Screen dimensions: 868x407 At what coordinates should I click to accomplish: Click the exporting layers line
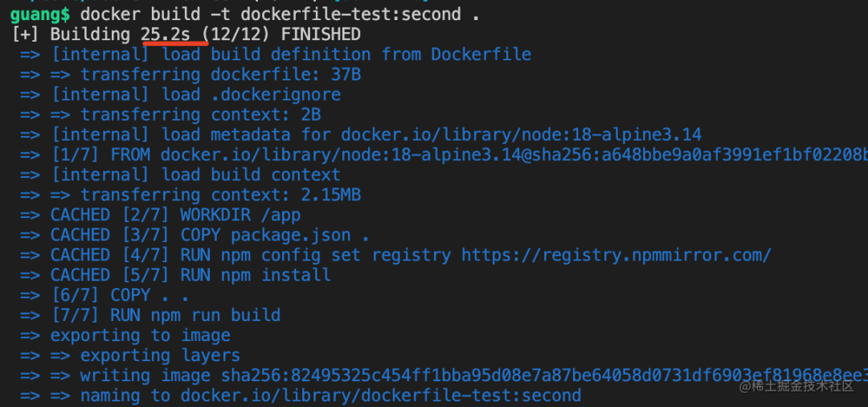click(160, 356)
